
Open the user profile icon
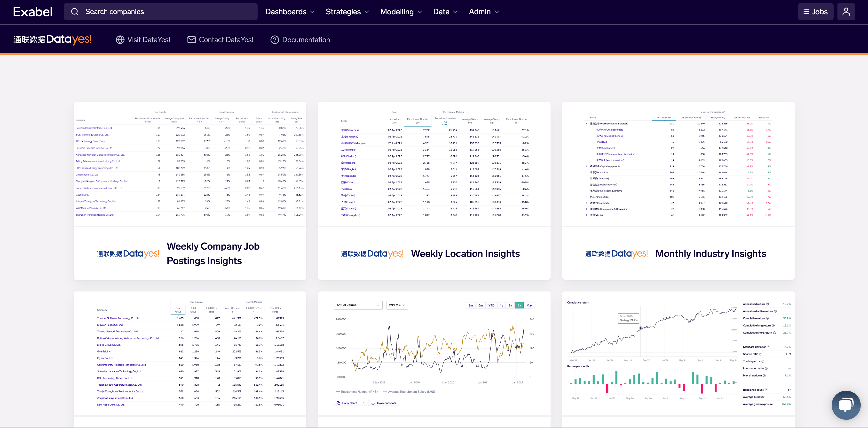tap(846, 12)
